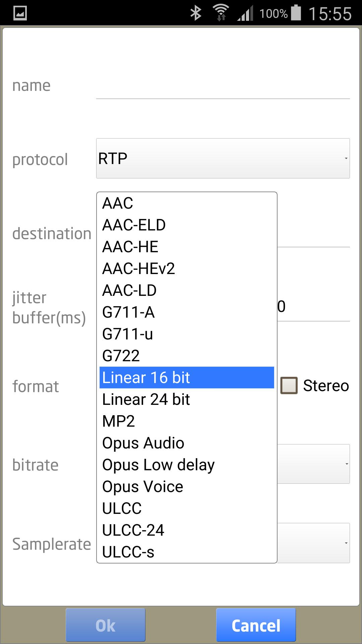Image resolution: width=362 pixels, height=644 pixels.
Task: Open the Samplerate dropdown
Action: coord(313,543)
